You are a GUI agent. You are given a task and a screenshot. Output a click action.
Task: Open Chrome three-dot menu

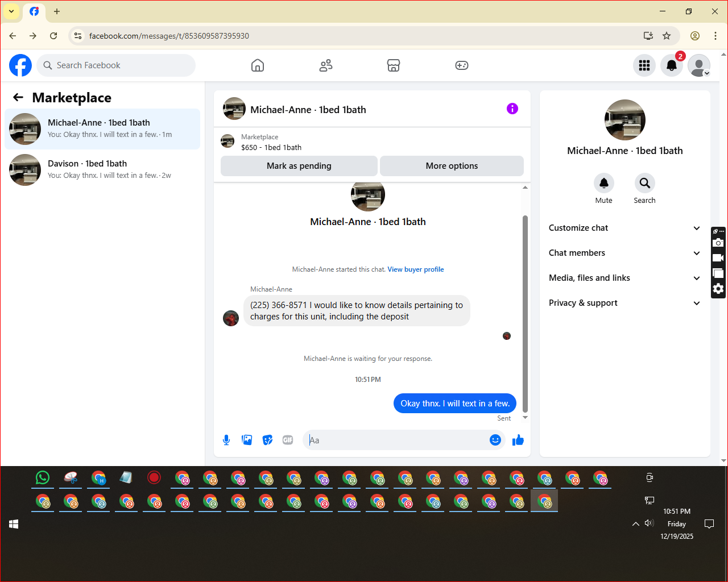pos(715,36)
